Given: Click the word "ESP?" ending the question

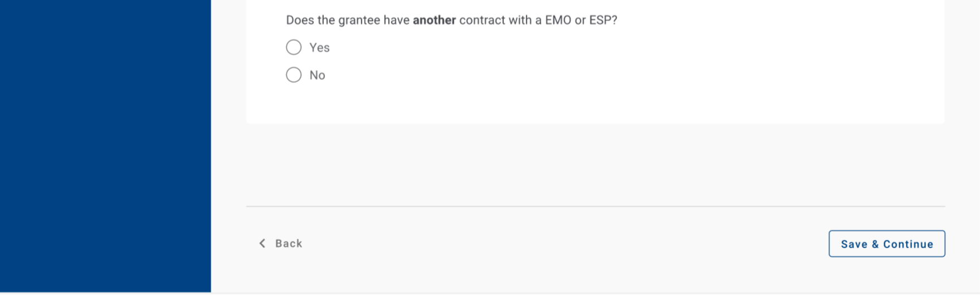Looking at the screenshot, I should tap(603, 20).
